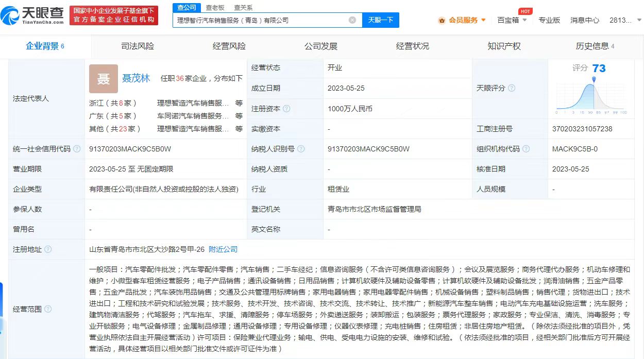This screenshot has width=644, height=359.
Task: Click the help icon next to 注册资本
Action: coord(286,109)
